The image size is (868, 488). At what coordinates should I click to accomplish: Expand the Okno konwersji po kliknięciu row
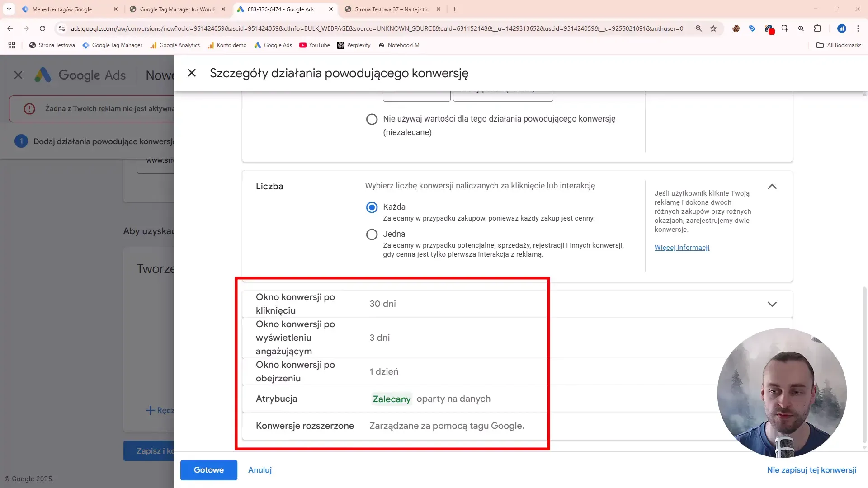click(x=517, y=304)
